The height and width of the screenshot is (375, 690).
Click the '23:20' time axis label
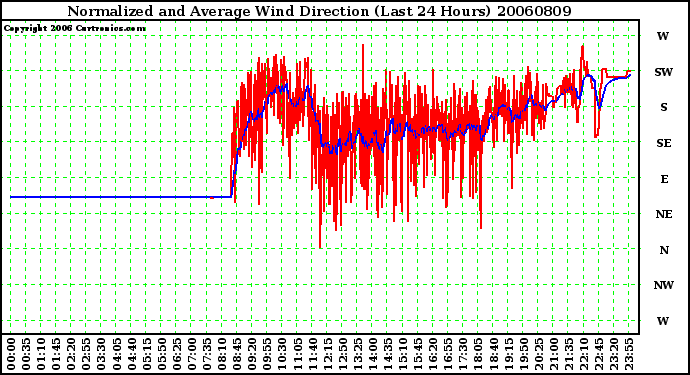point(613,354)
